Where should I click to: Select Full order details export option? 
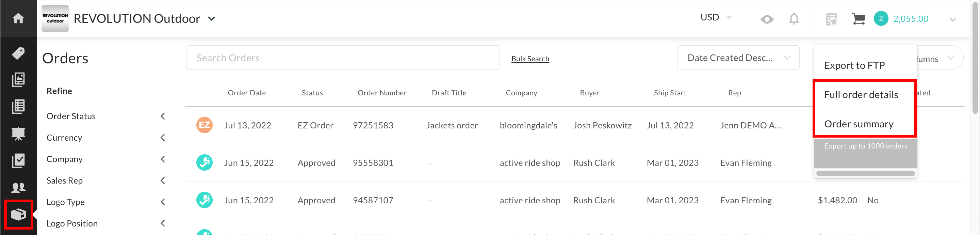pyautogui.click(x=861, y=94)
